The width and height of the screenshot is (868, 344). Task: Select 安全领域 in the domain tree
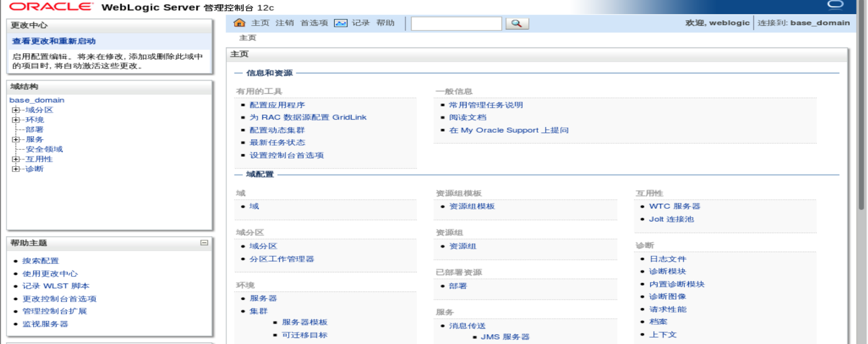click(x=44, y=149)
